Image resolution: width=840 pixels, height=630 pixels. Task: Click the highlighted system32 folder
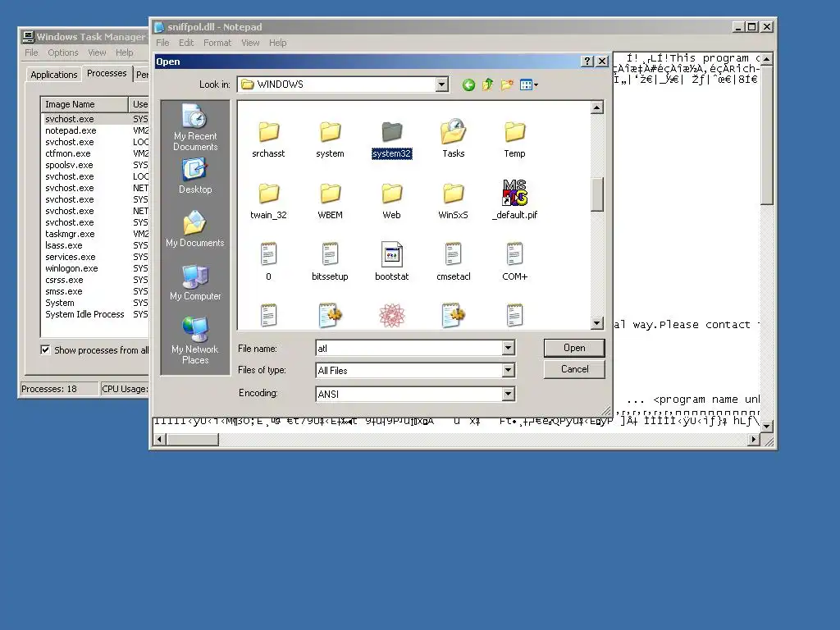point(391,139)
